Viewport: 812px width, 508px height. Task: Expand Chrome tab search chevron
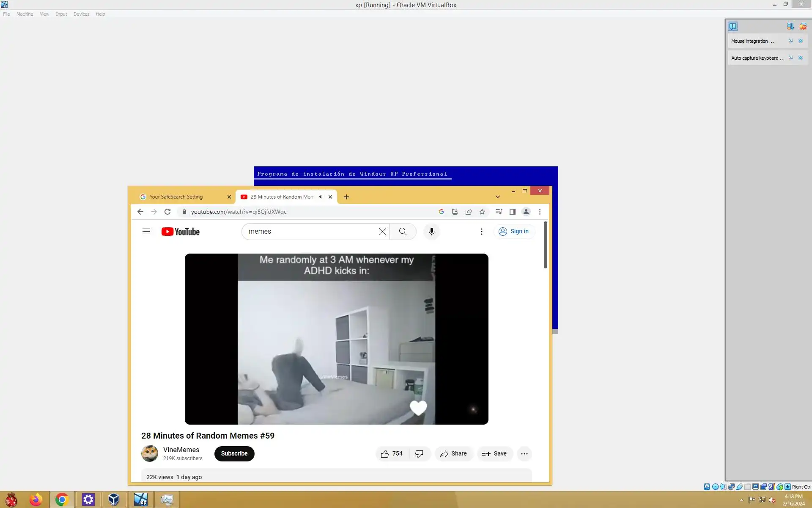point(498,197)
